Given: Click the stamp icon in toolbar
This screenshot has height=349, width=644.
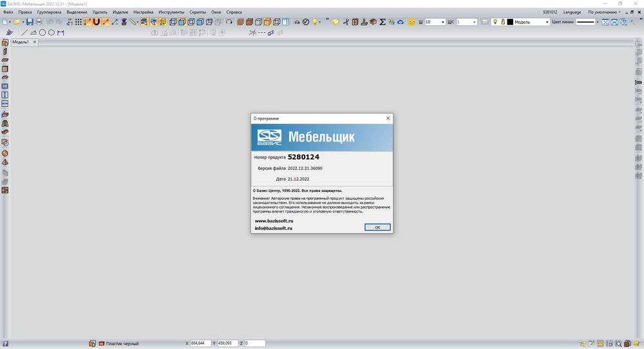Looking at the screenshot, I should (364, 22).
